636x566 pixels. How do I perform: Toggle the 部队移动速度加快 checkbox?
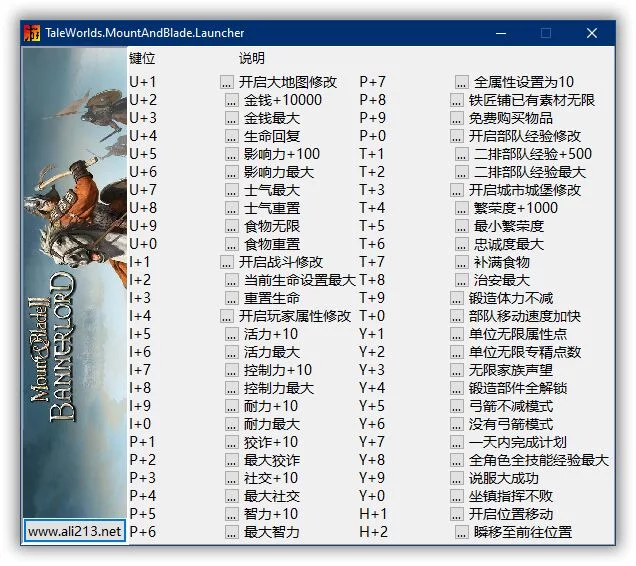[457, 316]
